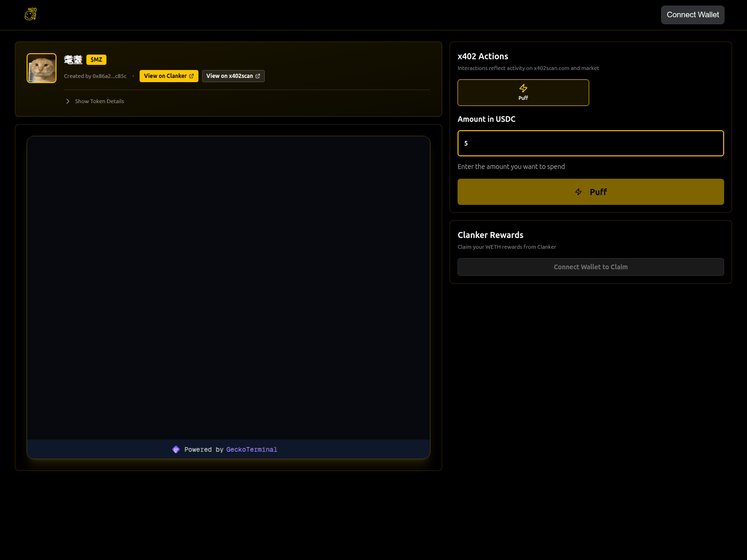Click 'Claim your WETH rewards from Clanker' text
The height and width of the screenshot is (560, 747).
click(x=507, y=247)
